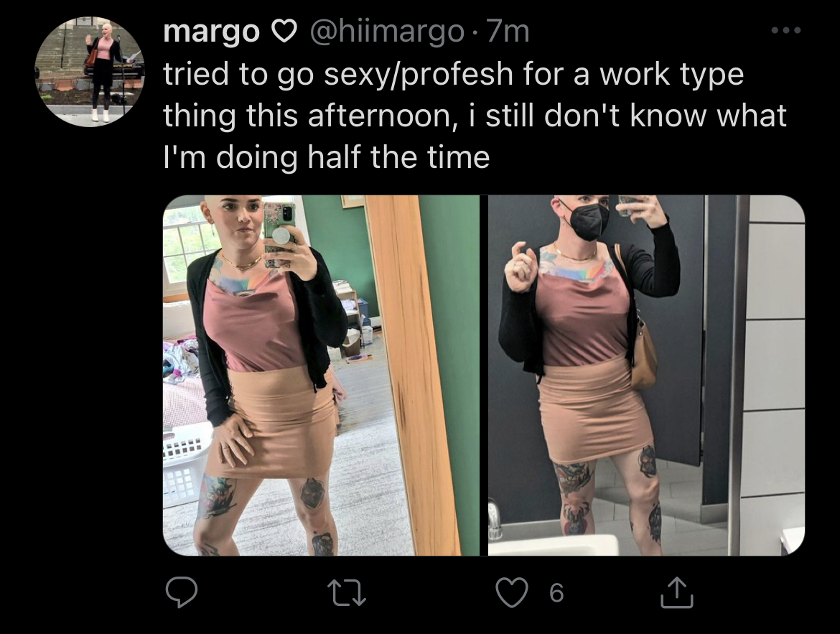The image size is (840, 634).
Task: Click the word 'work type' in tweet
Action: pyautogui.click(x=671, y=75)
